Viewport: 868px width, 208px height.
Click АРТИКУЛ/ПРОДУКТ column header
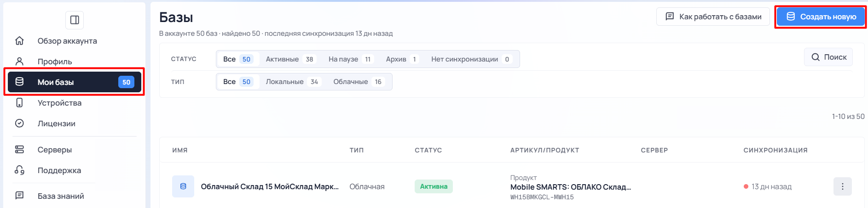click(545, 150)
